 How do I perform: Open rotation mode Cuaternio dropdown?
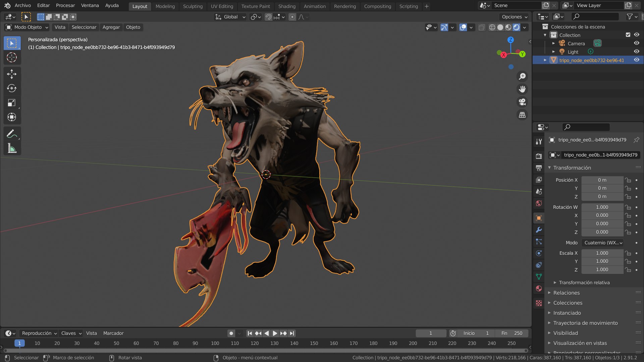point(603,243)
